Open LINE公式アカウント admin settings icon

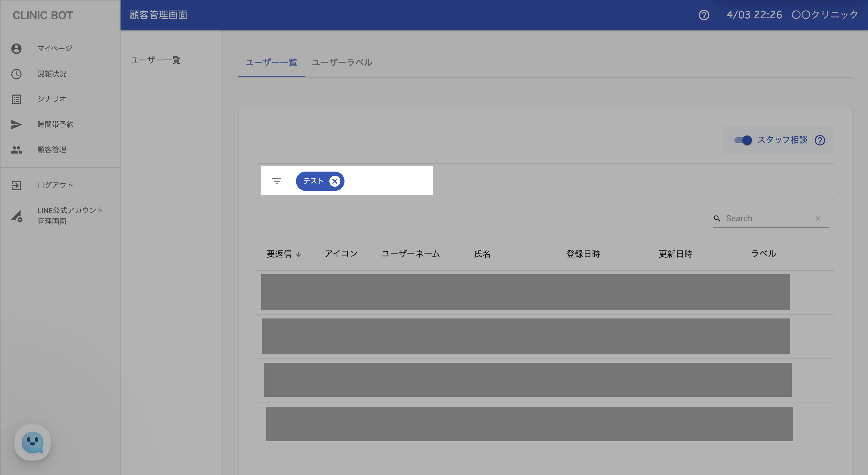pos(16,216)
